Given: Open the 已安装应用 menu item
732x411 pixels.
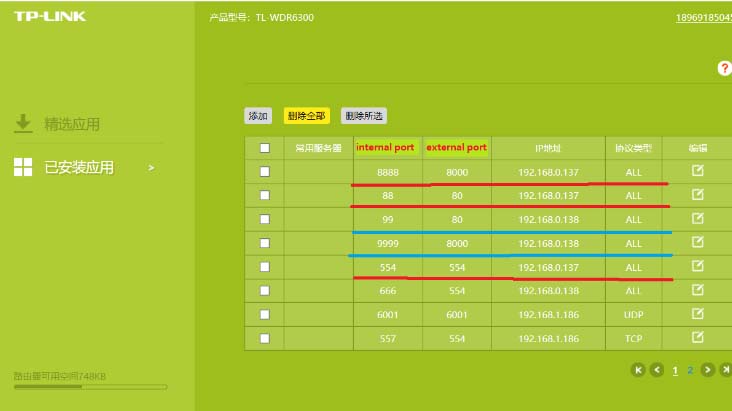Looking at the screenshot, I should point(79,167).
